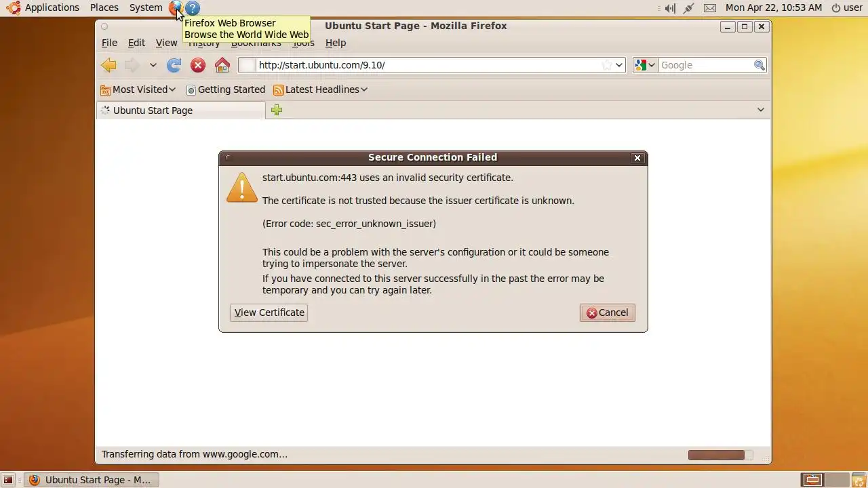Expand the Latest Headlines feed menu
868x488 pixels.
321,89
